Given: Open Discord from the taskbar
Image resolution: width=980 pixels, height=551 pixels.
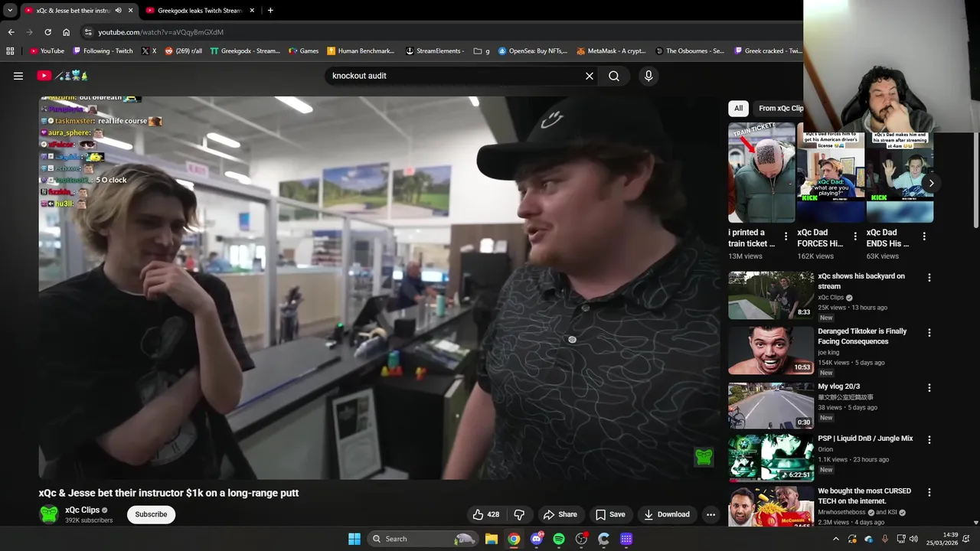Looking at the screenshot, I should click(537, 539).
